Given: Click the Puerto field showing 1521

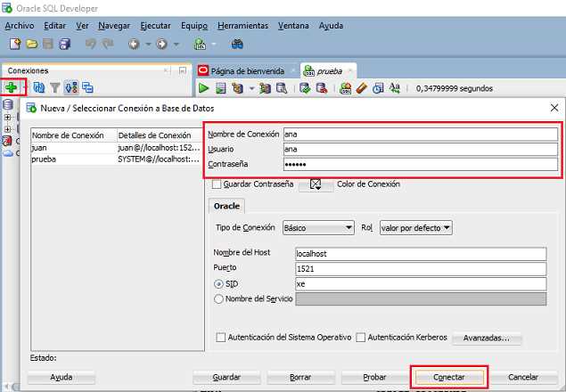Looking at the screenshot, I should click(x=421, y=269).
